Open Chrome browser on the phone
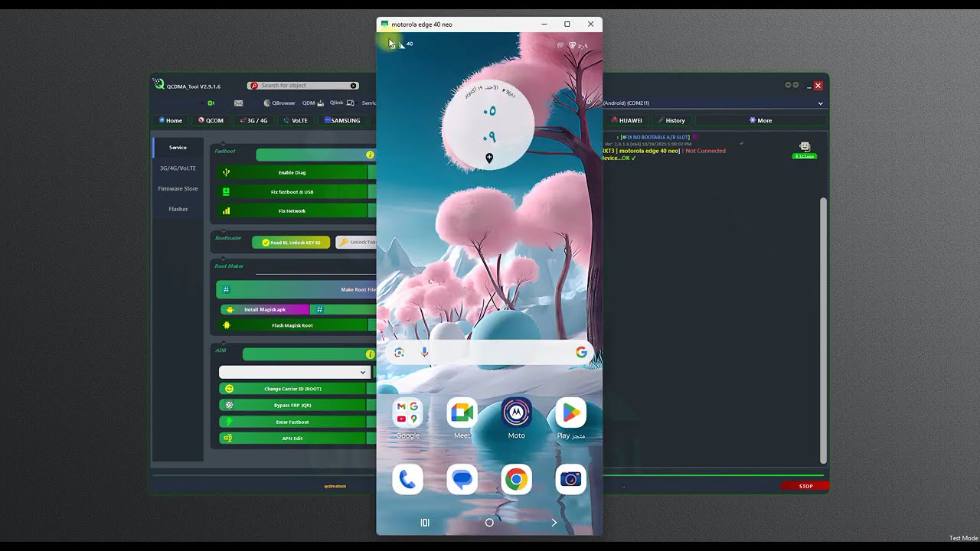The height and width of the screenshot is (551, 980). point(516,480)
